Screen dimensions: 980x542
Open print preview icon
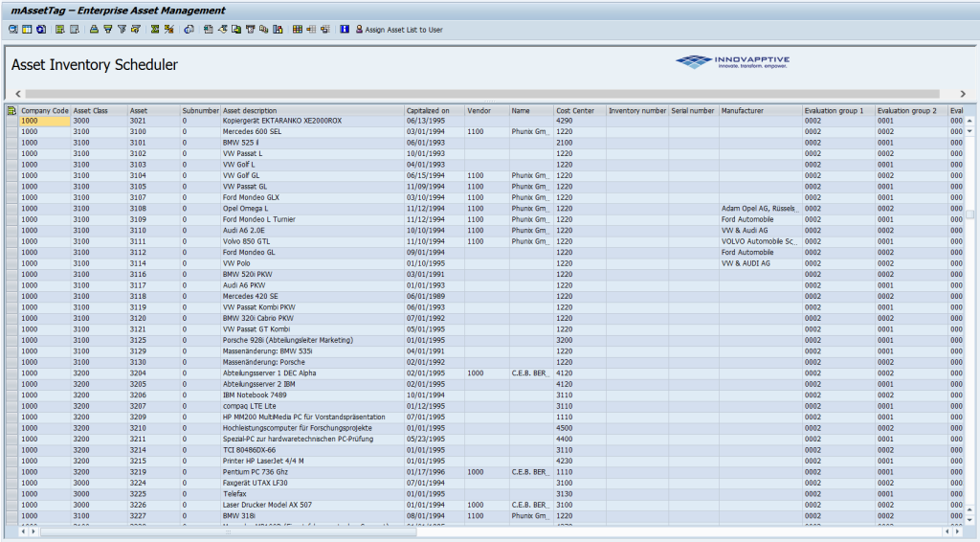(x=189, y=30)
